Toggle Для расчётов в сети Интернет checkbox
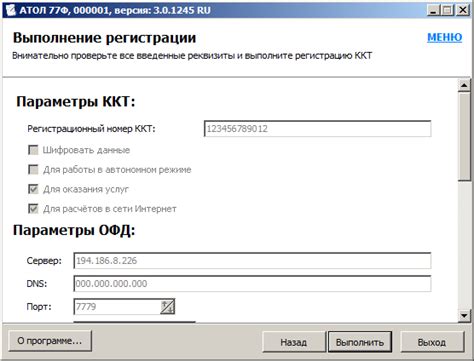The height and width of the screenshot is (361, 474). pyautogui.click(x=33, y=209)
